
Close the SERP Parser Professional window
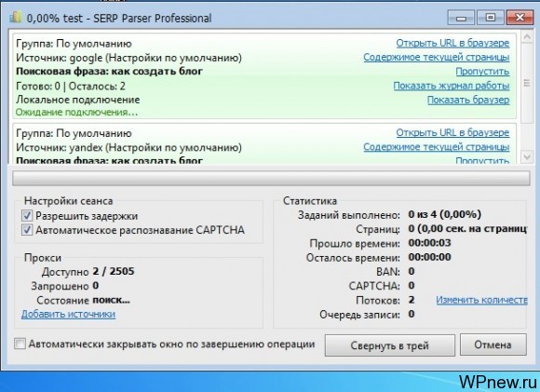(x=520, y=17)
